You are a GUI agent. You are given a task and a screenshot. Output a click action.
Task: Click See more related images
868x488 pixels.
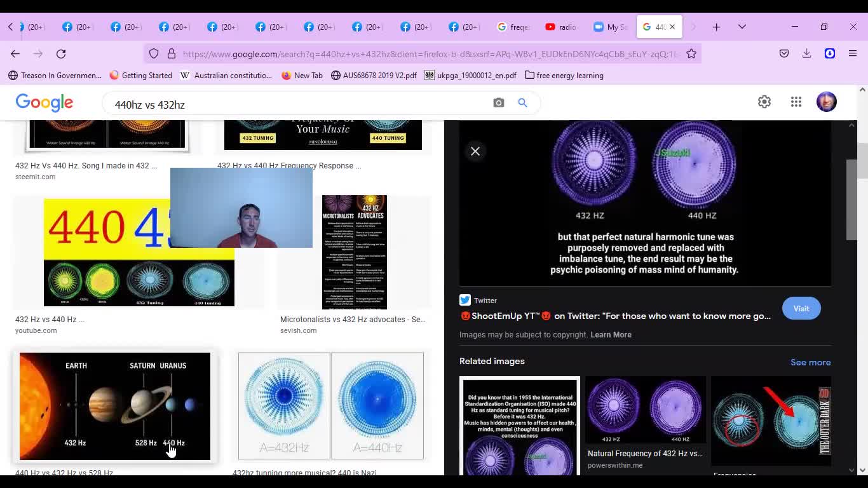click(x=811, y=362)
